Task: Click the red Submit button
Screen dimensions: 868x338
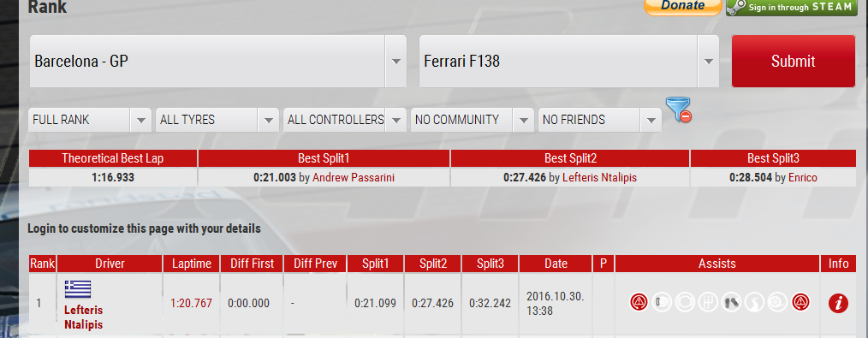Action: coord(794,62)
